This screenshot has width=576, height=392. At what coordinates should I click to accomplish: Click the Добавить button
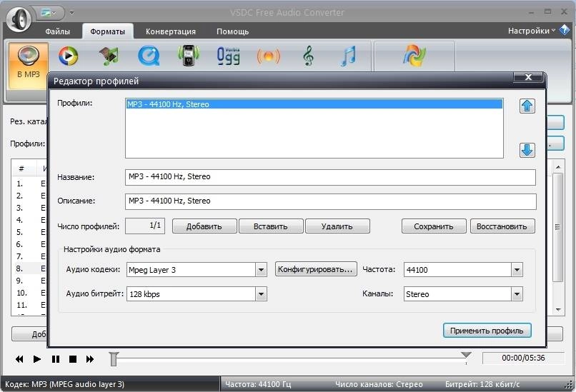pos(204,226)
